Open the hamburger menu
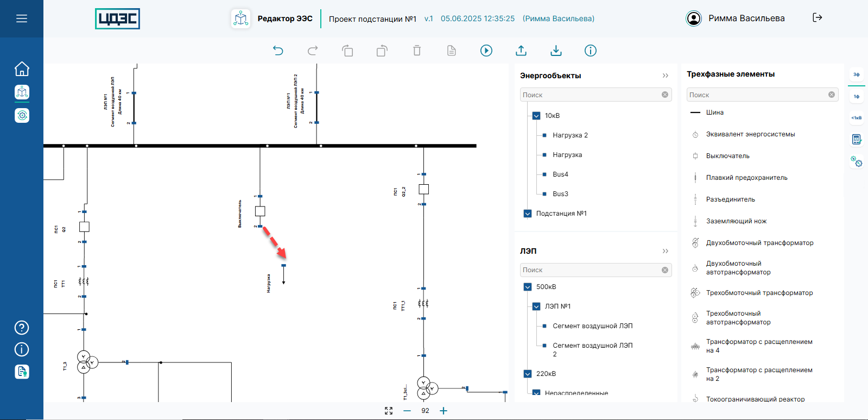The width and height of the screenshot is (868, 420). pyautogui.click(x=22, y=18)
